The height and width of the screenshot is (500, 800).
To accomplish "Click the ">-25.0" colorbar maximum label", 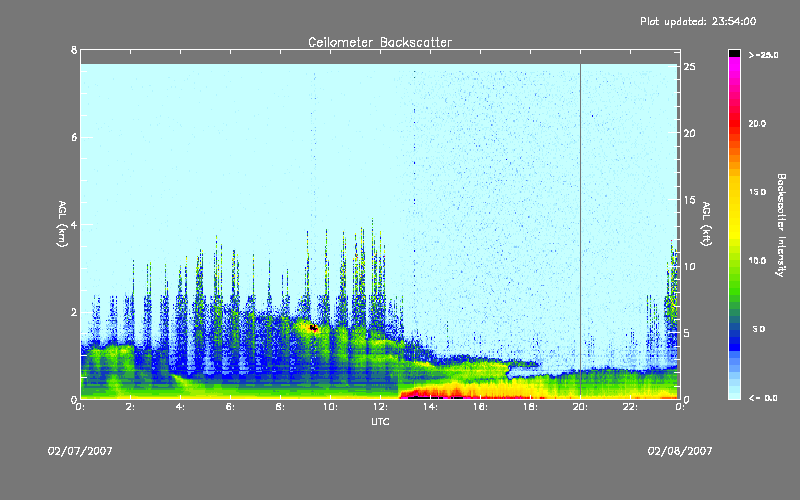I will (x=763, y=55).
